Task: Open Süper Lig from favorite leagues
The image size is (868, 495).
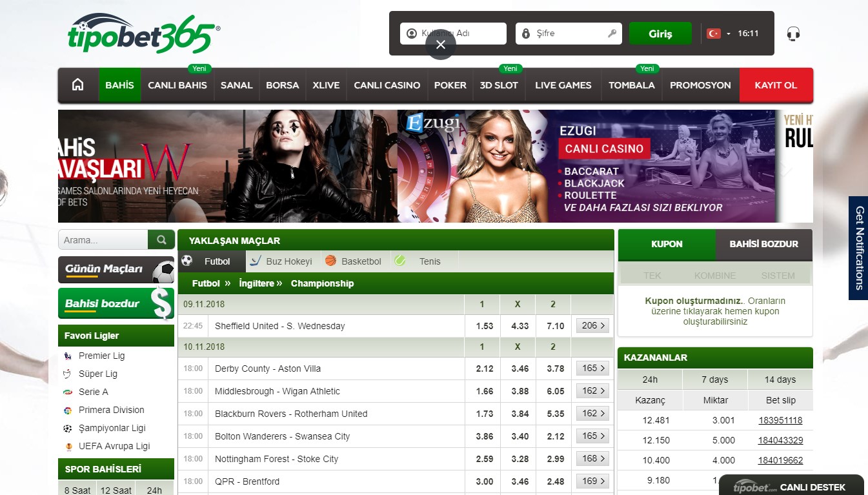Action: click(x=98, y=374)
